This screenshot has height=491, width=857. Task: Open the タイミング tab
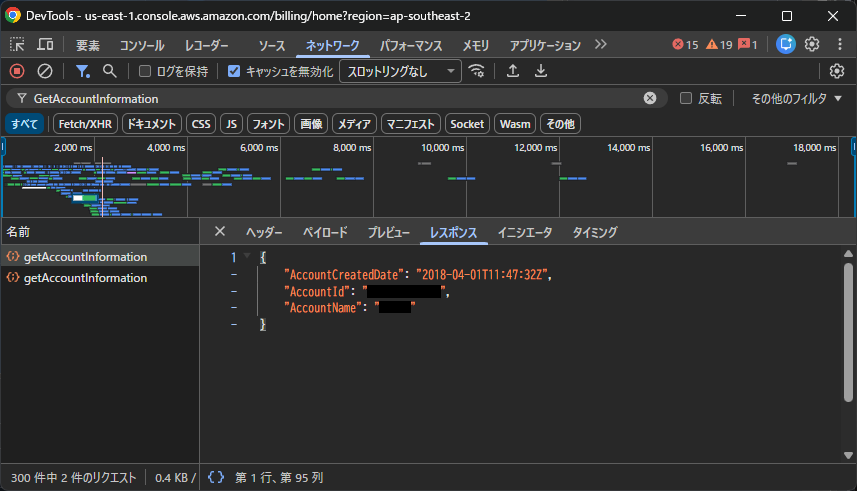coord(595,232)
